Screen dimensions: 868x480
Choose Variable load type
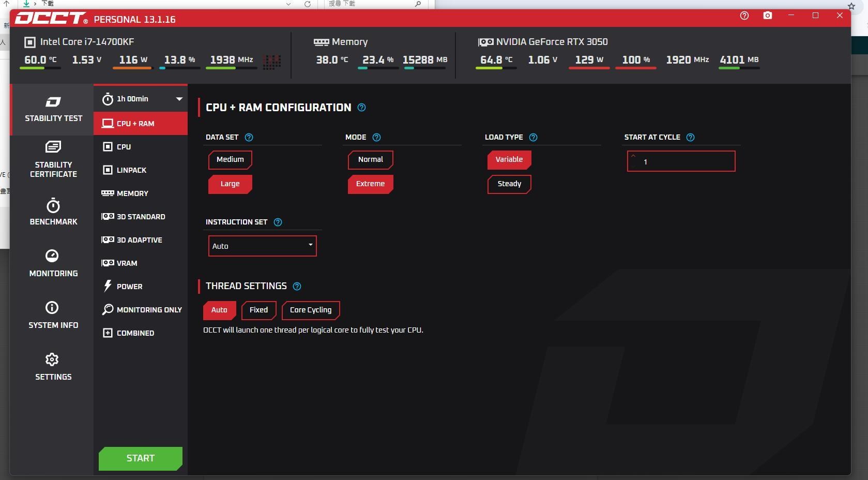509,159
